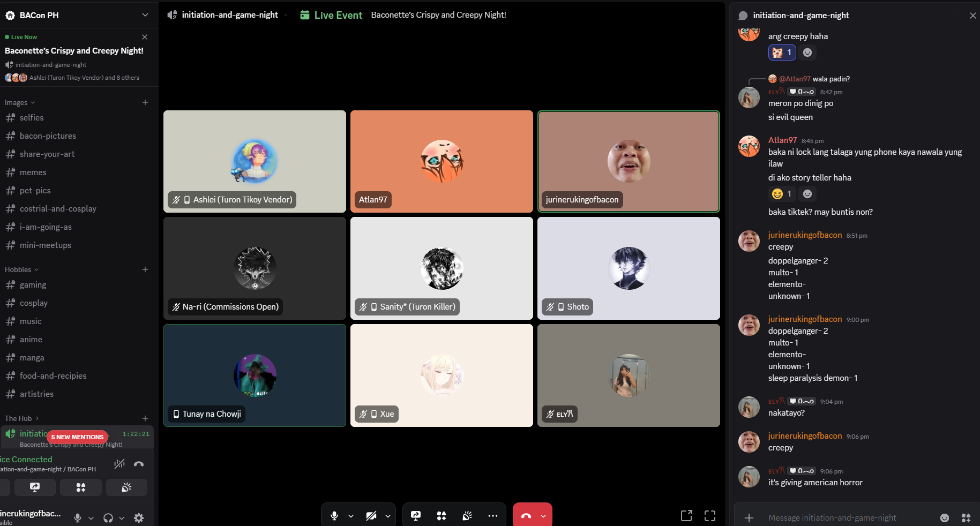The width and height of the screenshot is (980, 526).
Task: Toggle deafen headphones in the user panel
Action: (108, 518)
